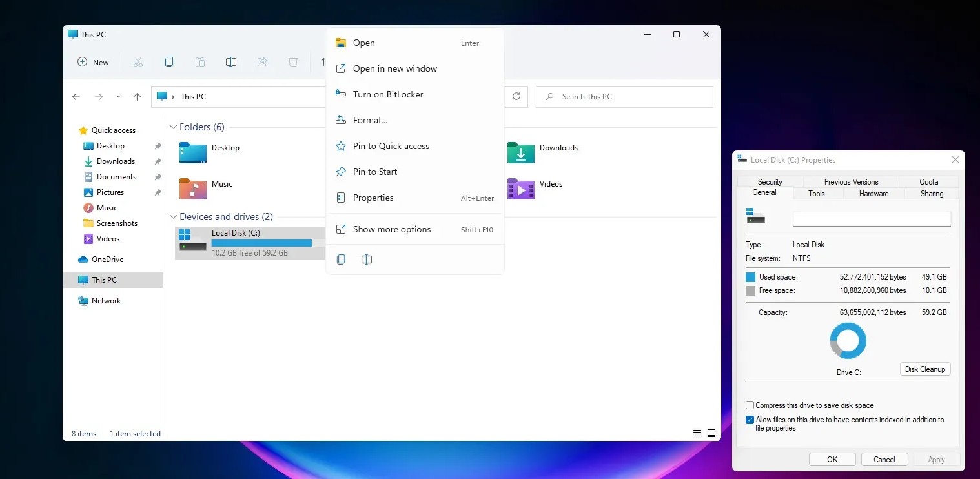
Task: Open recent locations dropdown chevron
Action: [117, 97]
